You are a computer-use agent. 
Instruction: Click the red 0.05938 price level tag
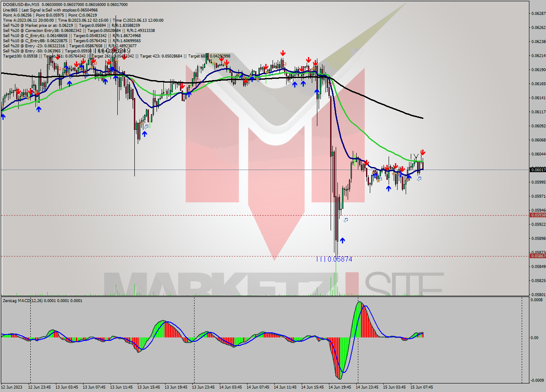pos(537,215)
